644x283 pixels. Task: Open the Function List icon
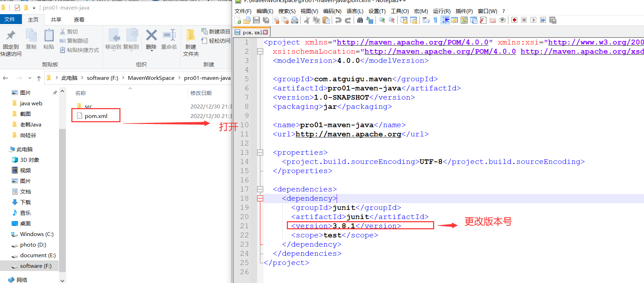(x=483, y=20)
